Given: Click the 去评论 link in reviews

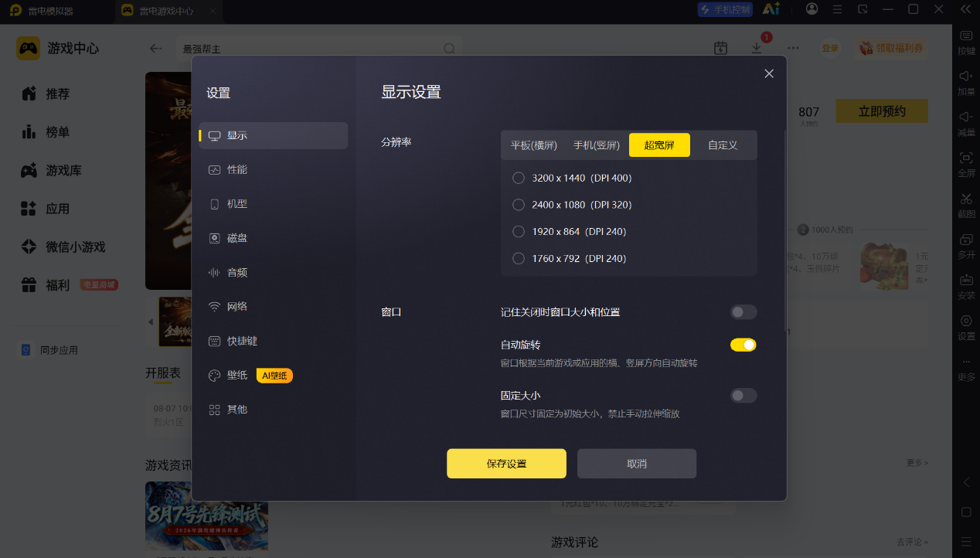Looking at the screenshot, I should (x=912, y=543).
